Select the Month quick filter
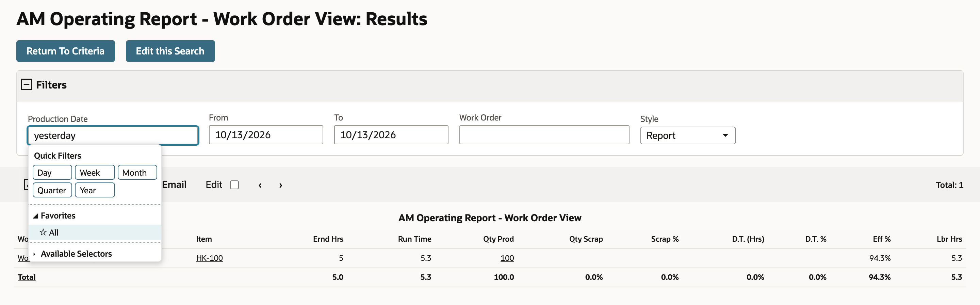 137,173
